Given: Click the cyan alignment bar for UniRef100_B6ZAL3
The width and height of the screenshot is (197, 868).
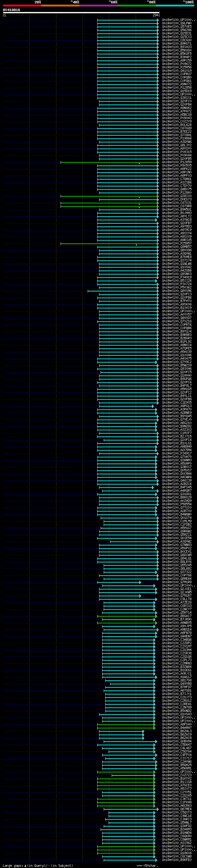Looking at the screenshot, I should [122, 731].
